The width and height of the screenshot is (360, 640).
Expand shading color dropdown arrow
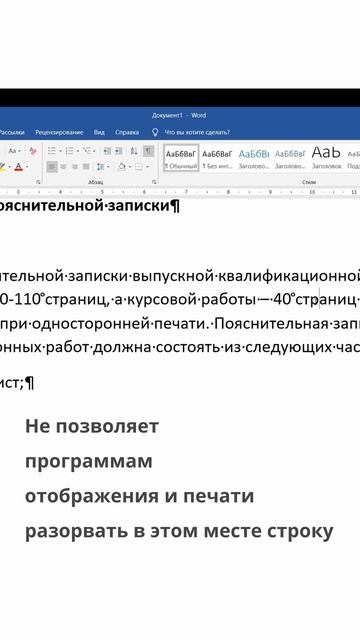[129, 167]
